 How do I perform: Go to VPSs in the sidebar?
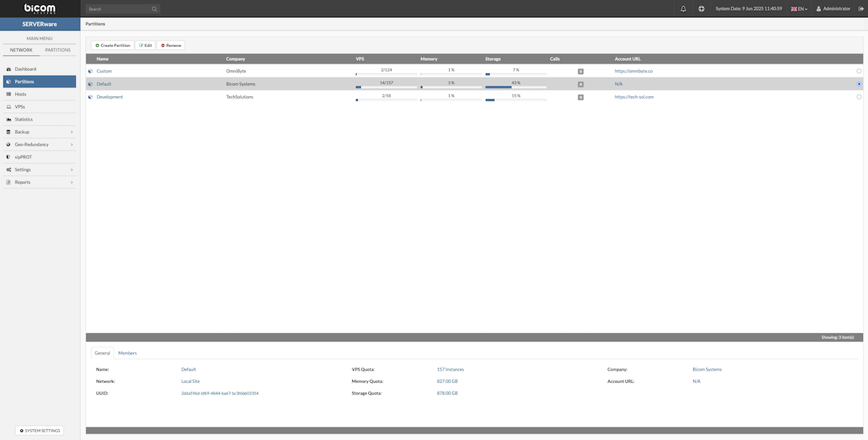(20, 106)
